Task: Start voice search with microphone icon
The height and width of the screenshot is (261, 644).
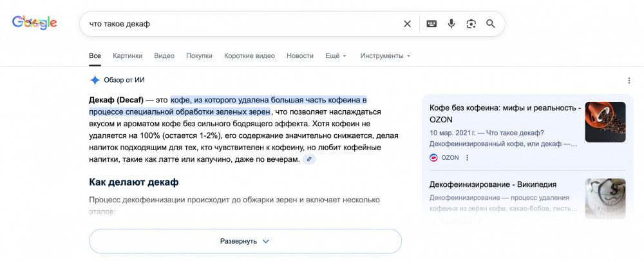Action: tap(451, 24)
